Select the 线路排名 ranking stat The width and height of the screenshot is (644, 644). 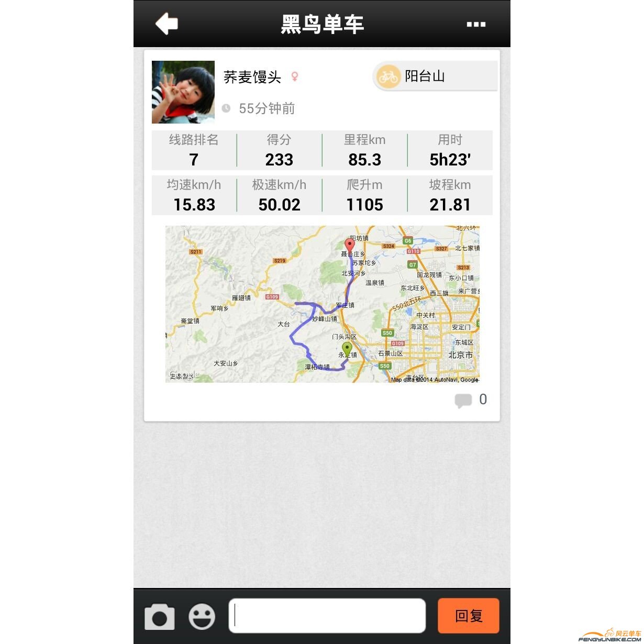pos(194,150)
